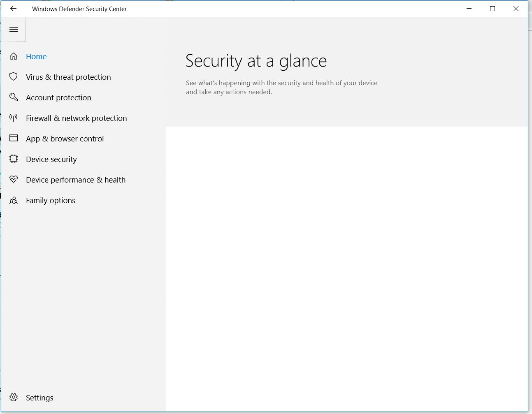Click the Firewall antenna signal icon

point(14,118)
